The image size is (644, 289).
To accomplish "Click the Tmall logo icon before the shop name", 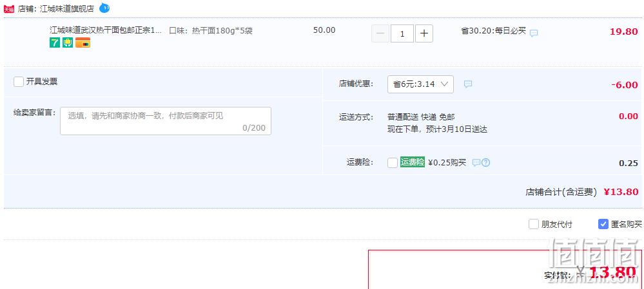I will click(x=8, y=8).
